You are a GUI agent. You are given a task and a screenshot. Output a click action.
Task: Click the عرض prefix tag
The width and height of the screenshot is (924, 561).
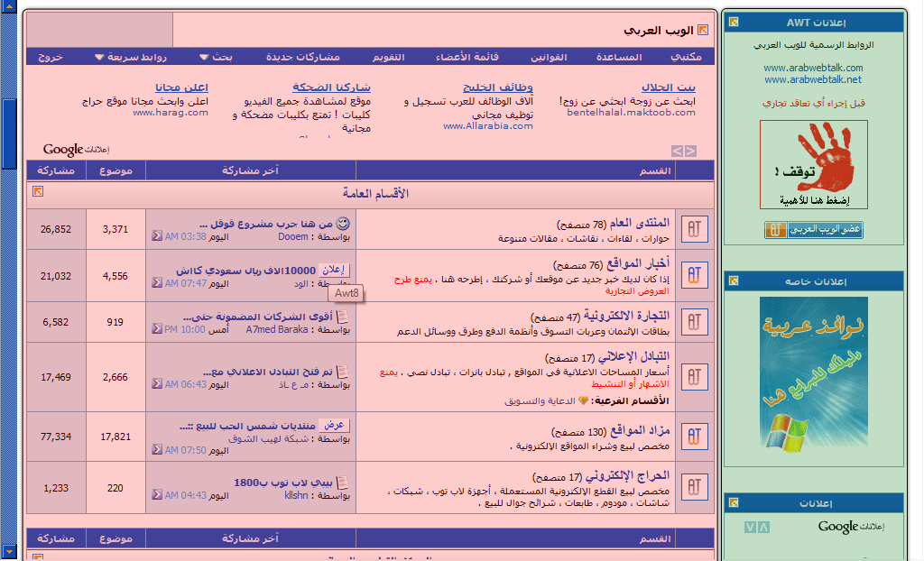tap(334, 425)
